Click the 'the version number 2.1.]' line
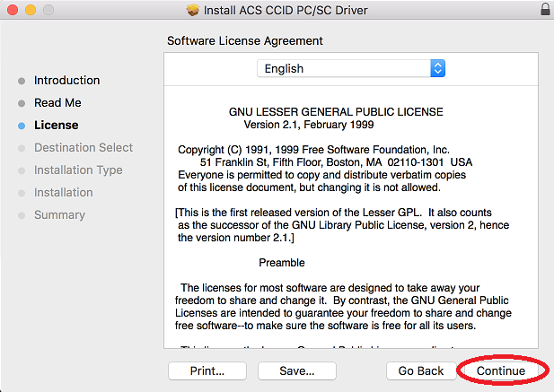Screen dimensions: 554x392 235,238
